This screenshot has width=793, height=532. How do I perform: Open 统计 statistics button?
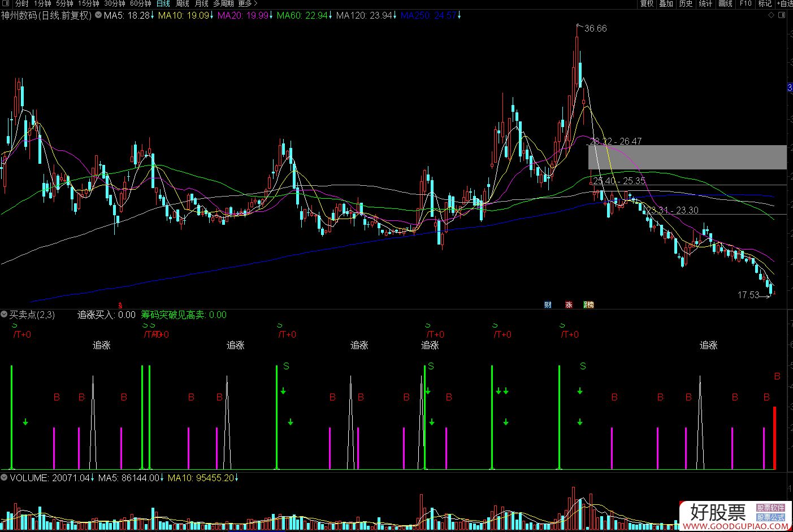coord(705,4)
